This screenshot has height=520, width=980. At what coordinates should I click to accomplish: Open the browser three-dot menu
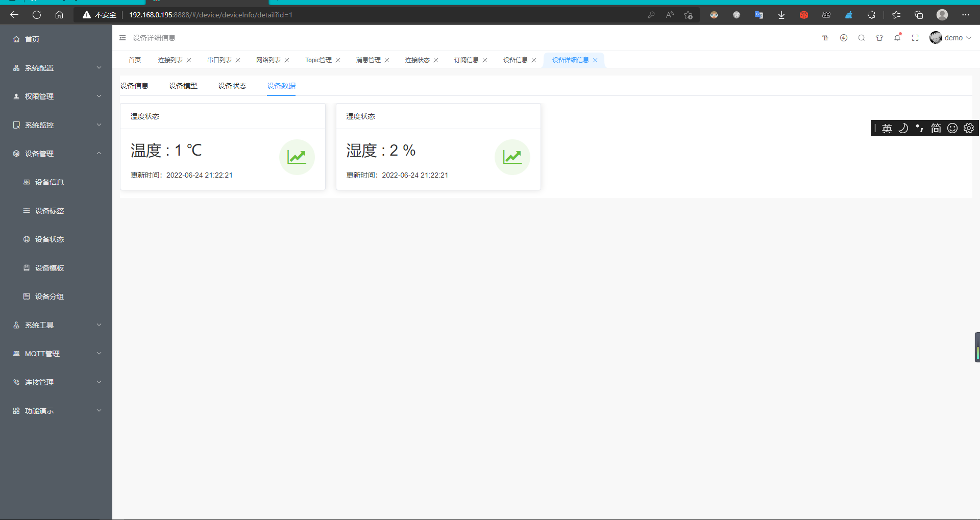[966, 15]
